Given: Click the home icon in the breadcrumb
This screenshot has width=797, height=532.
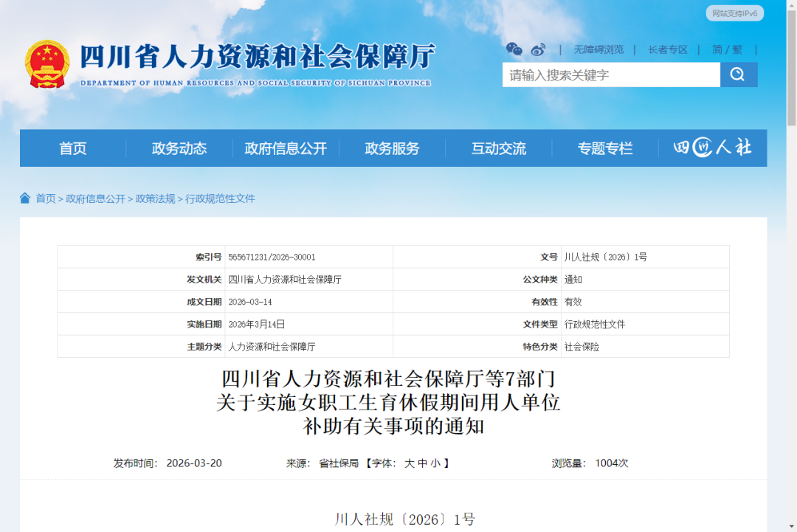Looking at the screenshot, I should pyautogui.click(x=25, y=198).
